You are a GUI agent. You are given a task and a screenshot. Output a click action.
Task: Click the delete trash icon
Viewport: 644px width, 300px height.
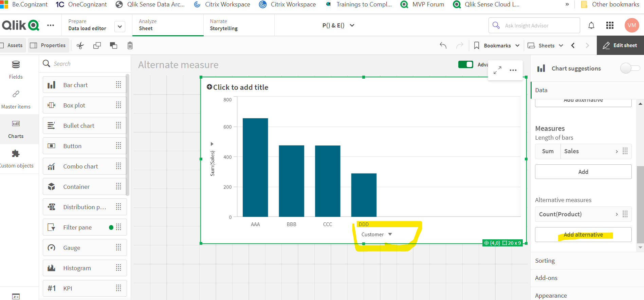coord(130,46)
